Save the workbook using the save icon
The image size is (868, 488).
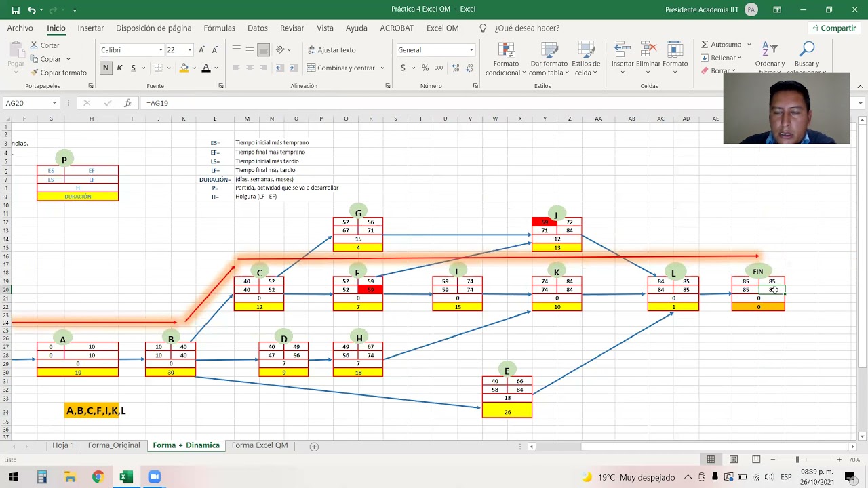pos(16,10)
